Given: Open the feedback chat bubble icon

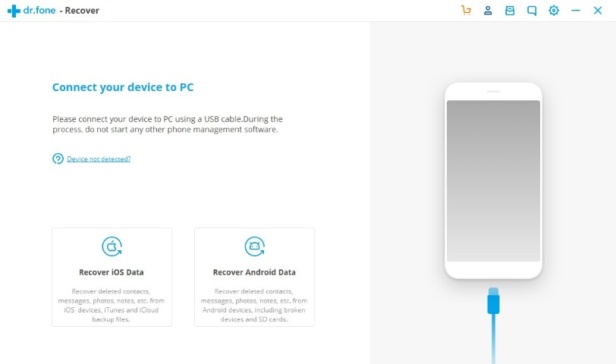Looking at the screenshot, I should pos(532,11).
